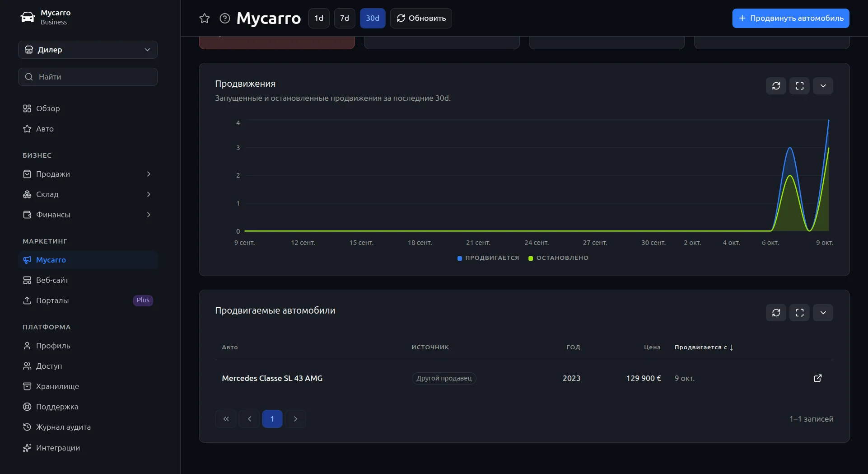Refresh the Продвижения chart panel
868x474 pixels.
point(776,86)
